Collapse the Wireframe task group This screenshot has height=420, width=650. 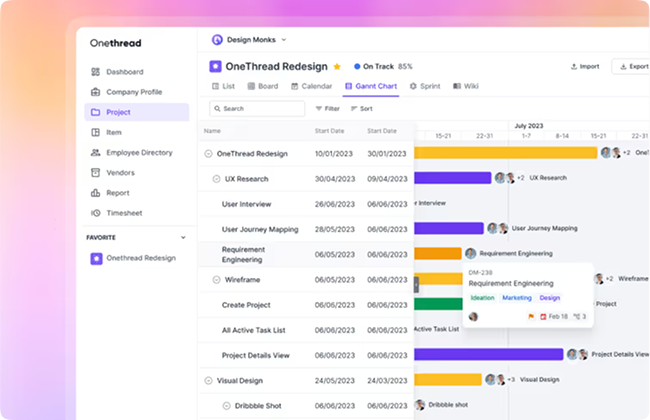[216, 280]
